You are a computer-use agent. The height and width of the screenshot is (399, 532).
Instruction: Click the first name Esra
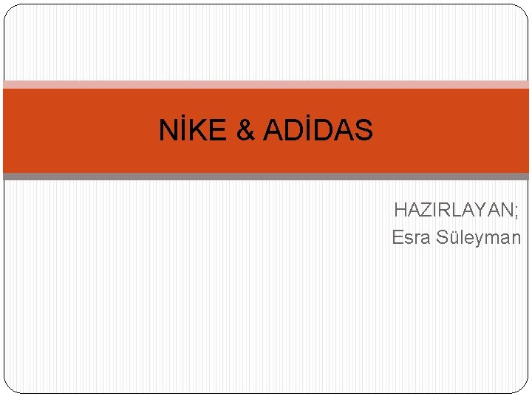click(x=412, y=237)
